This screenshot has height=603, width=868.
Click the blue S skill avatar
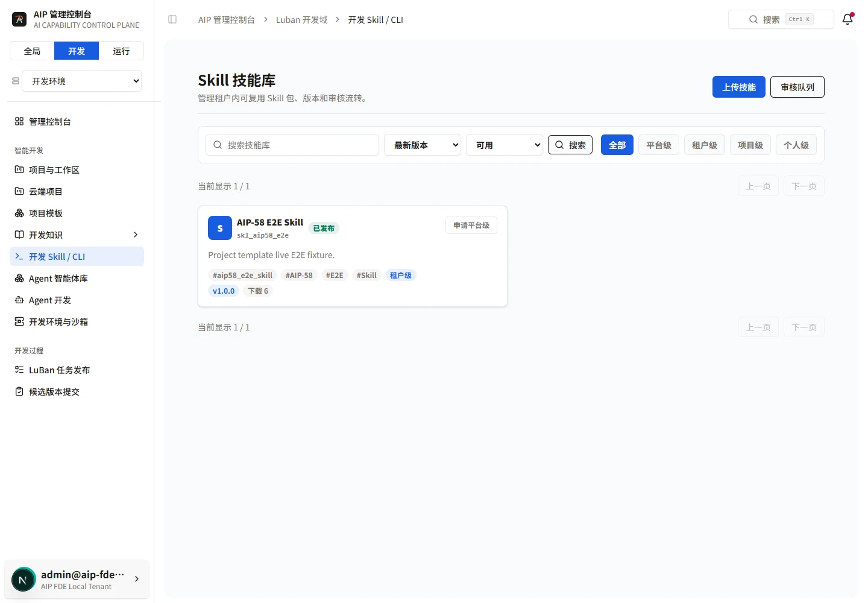pos(220,228)
